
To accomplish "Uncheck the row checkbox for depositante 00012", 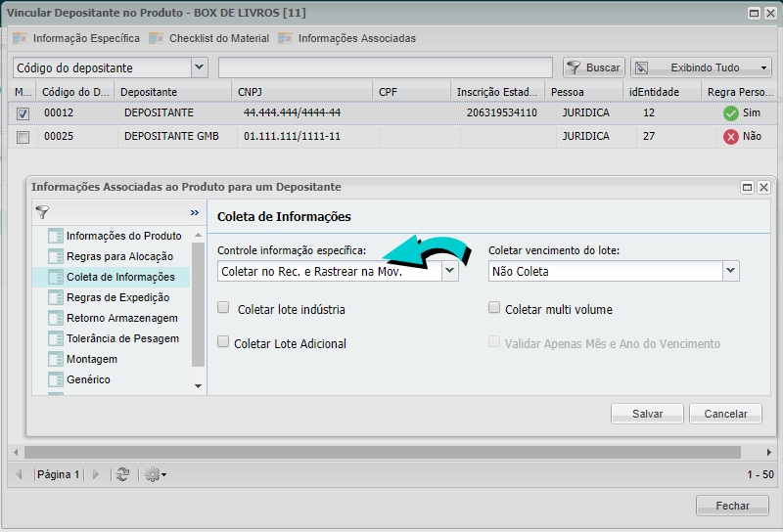I will (x=23, y=113).
